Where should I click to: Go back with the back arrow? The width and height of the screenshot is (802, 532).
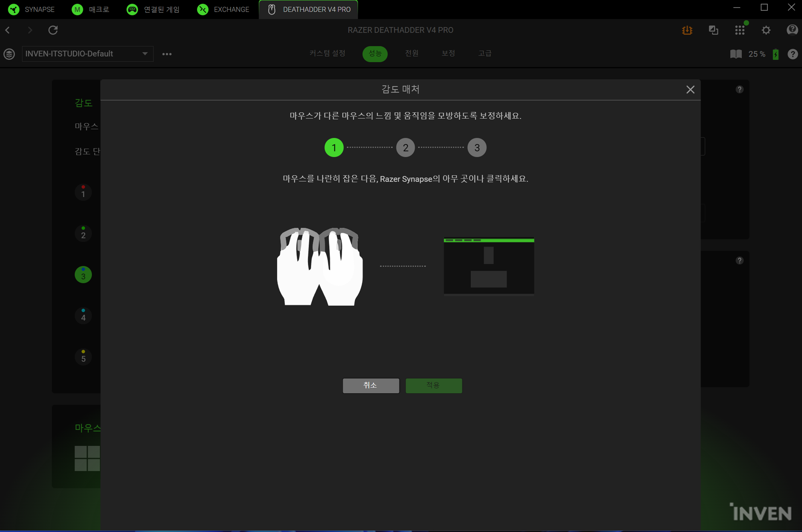(8, 30)
